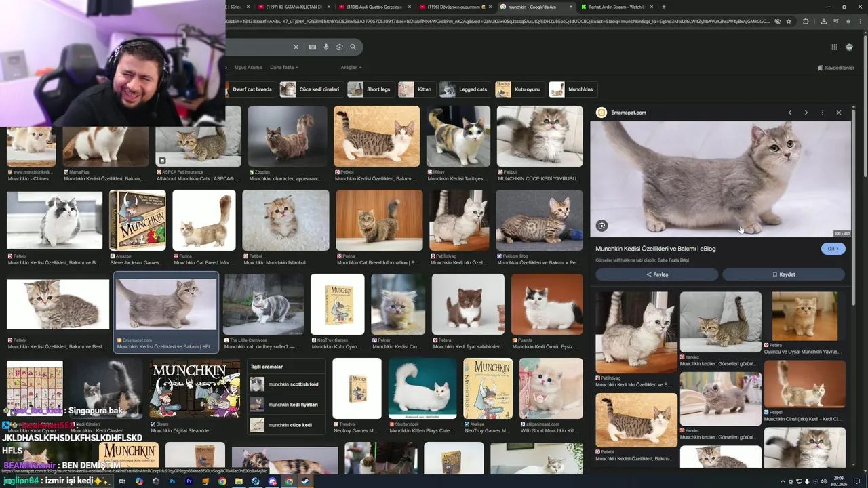The image size is (868, 488).
Task: Bookmark this page with star icon
Action: click(x=789, y=21)
